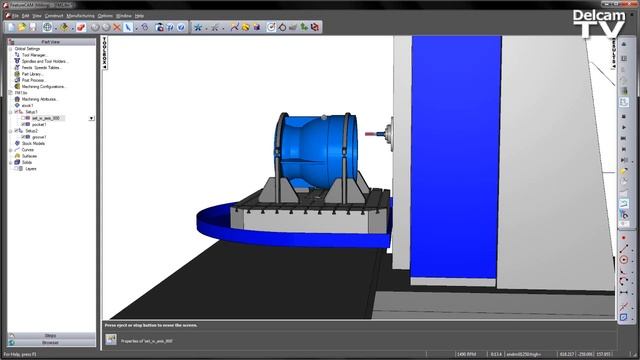Click the curve wizard toolbar icon

[234, 27]
